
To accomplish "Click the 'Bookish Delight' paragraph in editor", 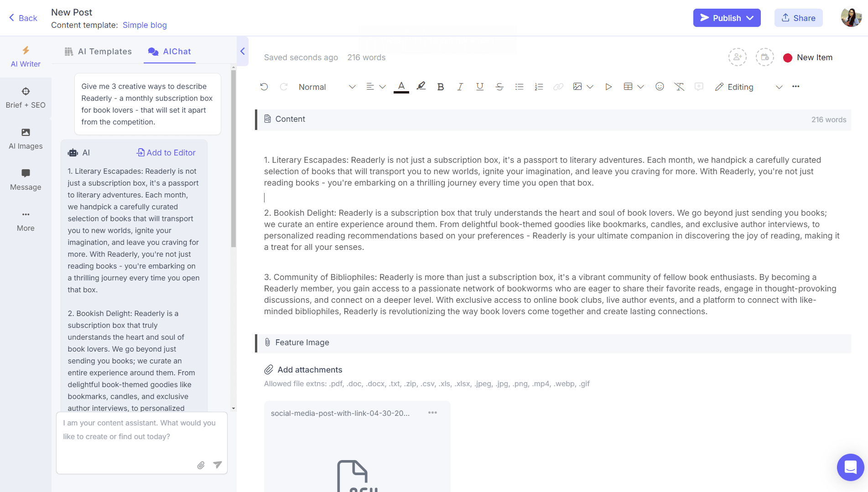I will pos(552,230).
